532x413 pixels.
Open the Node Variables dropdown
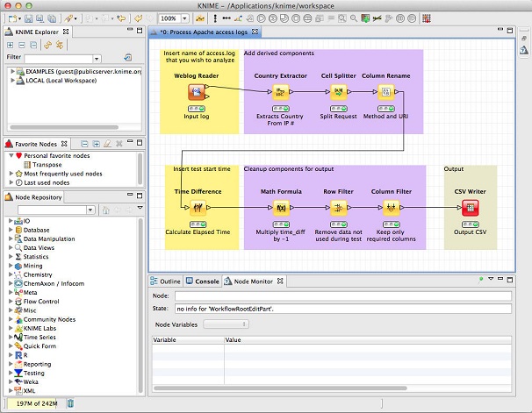pos(226,324)
